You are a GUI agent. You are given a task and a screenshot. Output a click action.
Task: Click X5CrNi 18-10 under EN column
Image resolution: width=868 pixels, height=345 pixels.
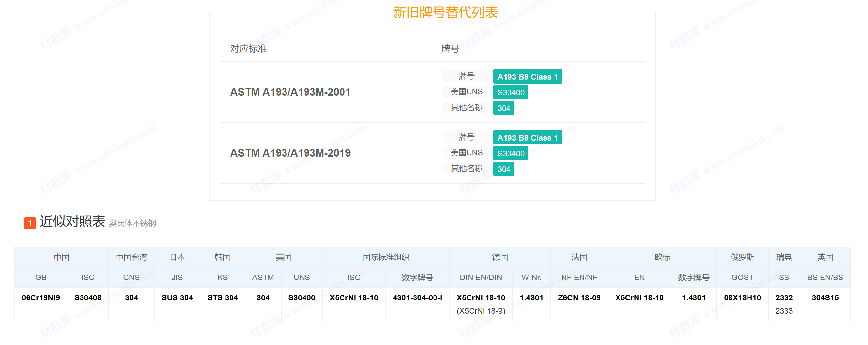[639, 298]
